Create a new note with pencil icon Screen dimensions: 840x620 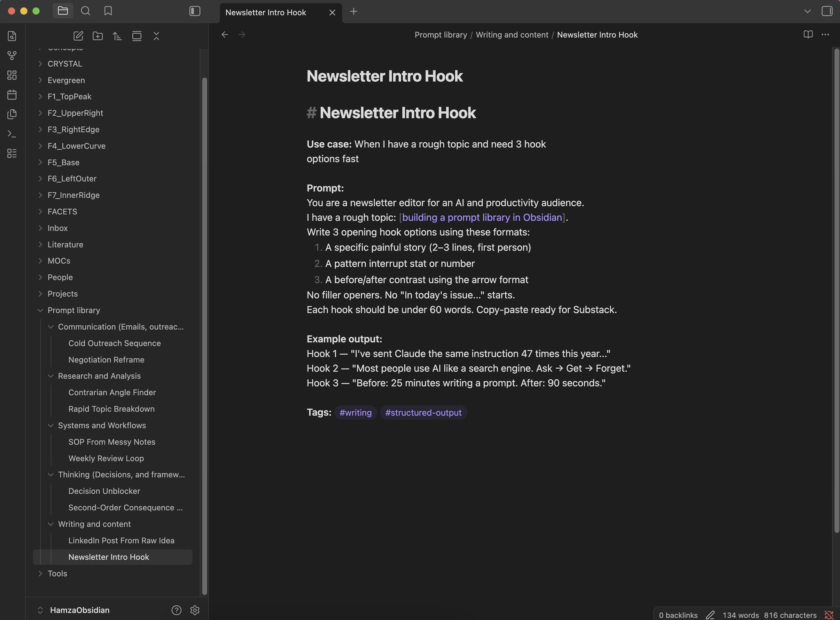point(78,36)
